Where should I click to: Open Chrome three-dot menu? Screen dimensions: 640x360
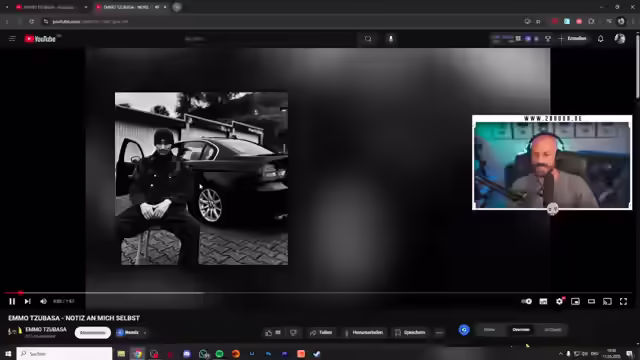click(633, 21)
